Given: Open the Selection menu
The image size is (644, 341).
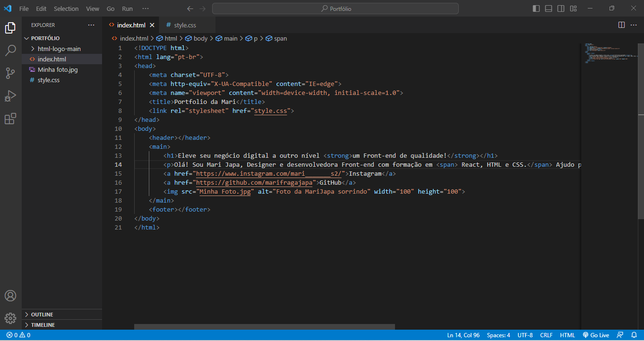Looking at the screenshot, I should [66, 9].
